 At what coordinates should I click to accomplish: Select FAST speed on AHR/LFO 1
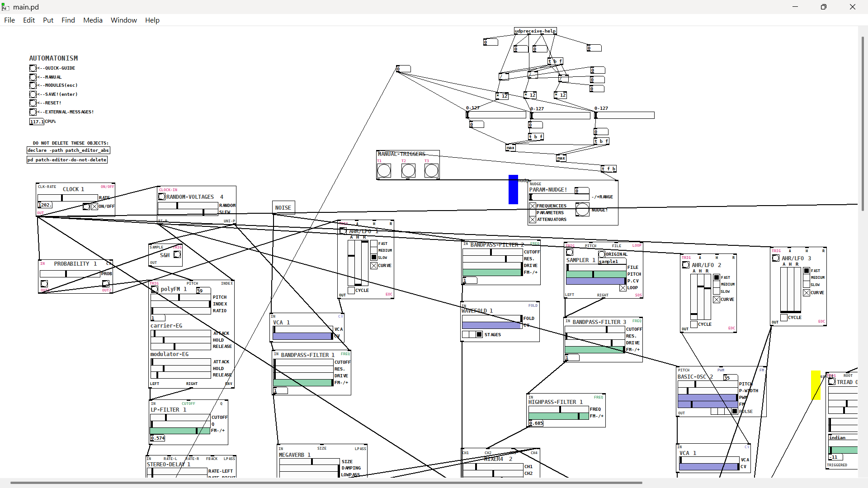pyautogui.click(x=374, y=244)
